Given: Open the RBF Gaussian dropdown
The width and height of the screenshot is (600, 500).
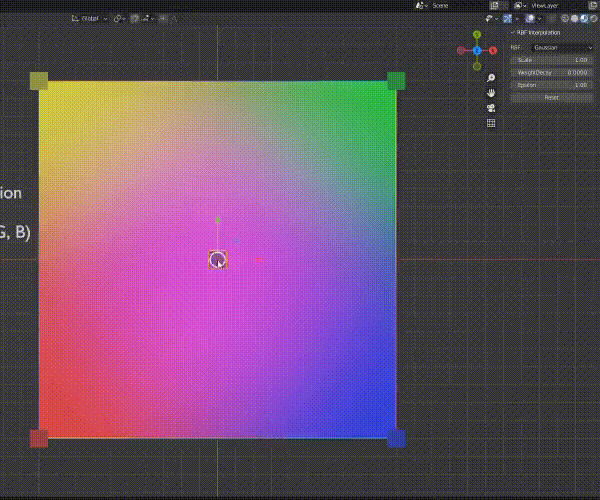Looking at the screenshot, I should tap(562, 47).
